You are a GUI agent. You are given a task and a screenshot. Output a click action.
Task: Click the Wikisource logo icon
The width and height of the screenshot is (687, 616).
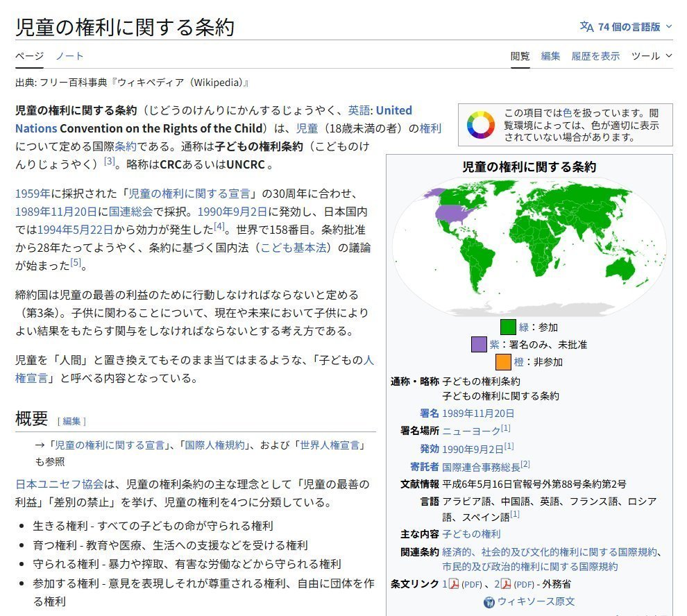(x=489, y=602)
